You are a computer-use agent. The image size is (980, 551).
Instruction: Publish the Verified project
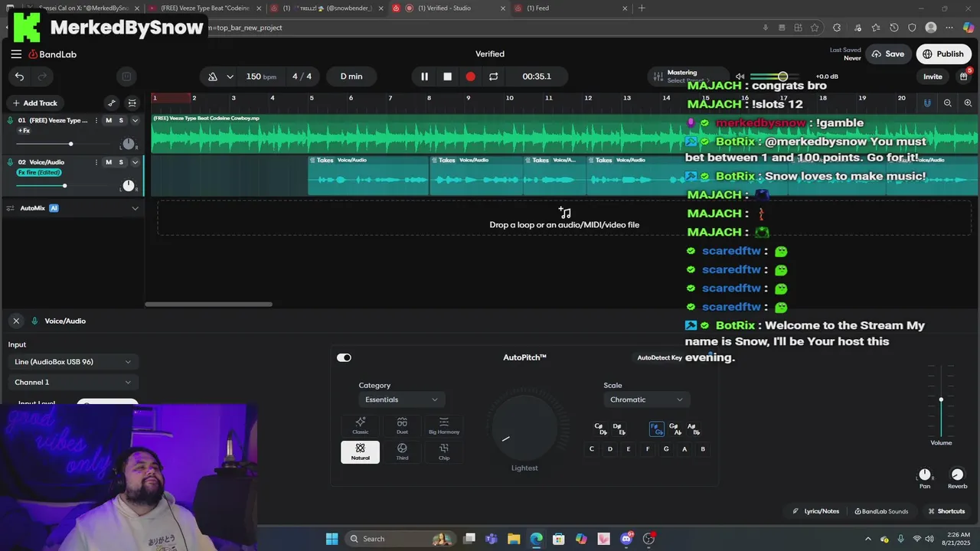tap(942, 54)
